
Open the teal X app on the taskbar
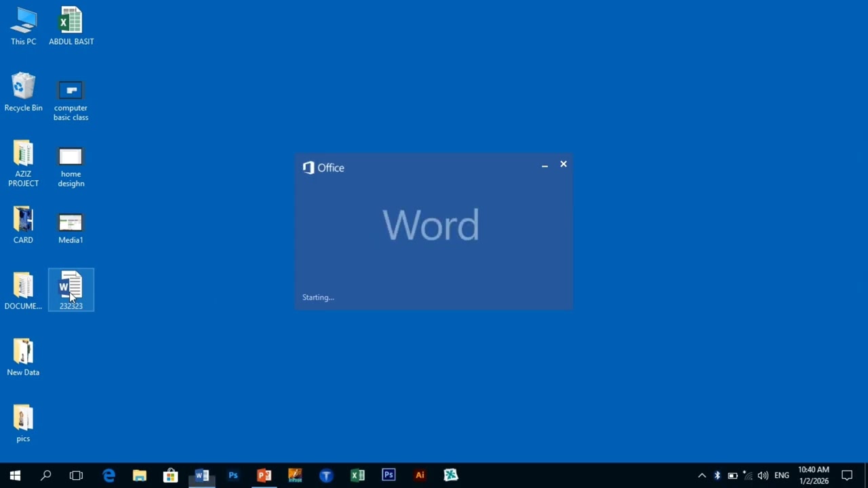point(451,475)
